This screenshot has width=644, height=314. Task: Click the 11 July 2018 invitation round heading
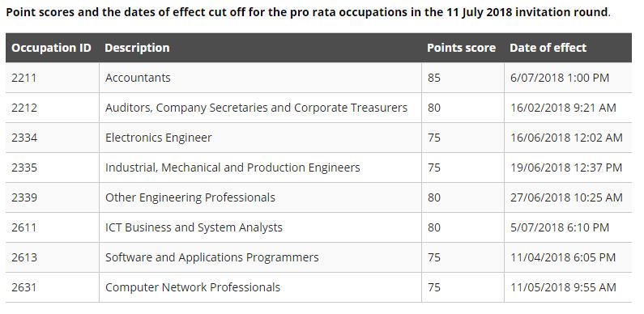[x=308, y=12]
